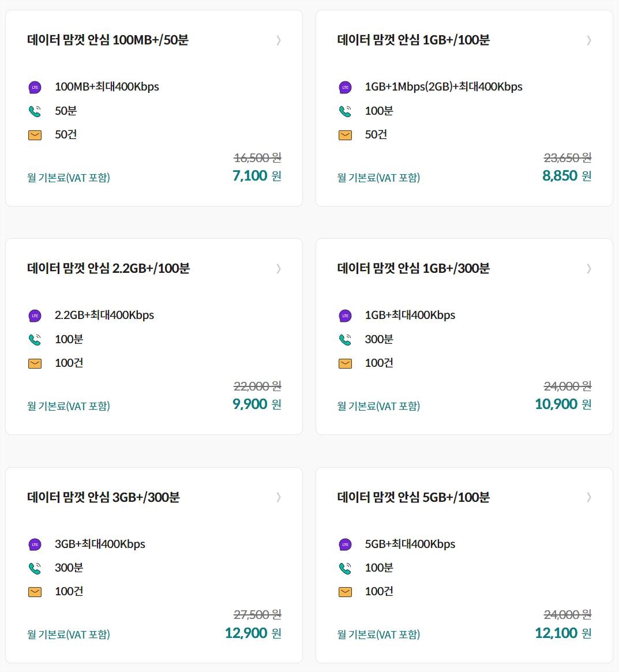Click phone icon in 2.2GB+/100분 plan

coord(35,340)
